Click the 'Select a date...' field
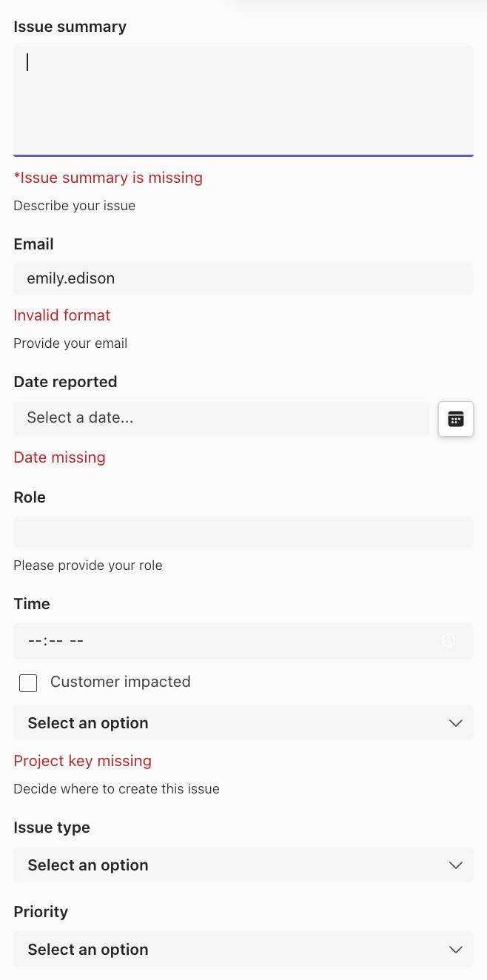Screen dimensions: 487x980 [222, 418]
